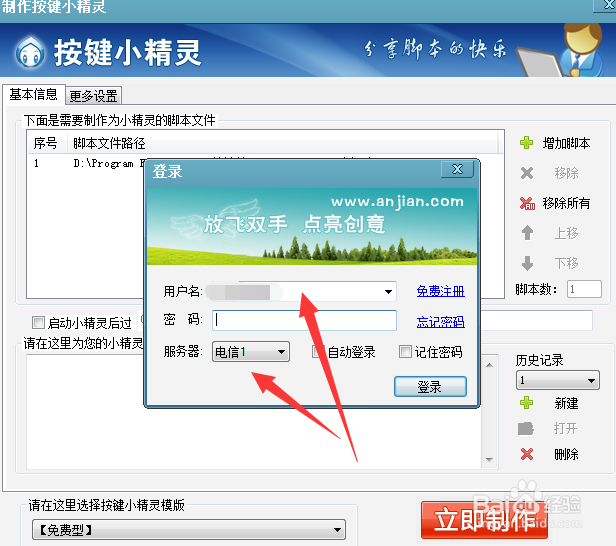Close the 登录 dialog
The image size is (616, 546).
[457, 169]
